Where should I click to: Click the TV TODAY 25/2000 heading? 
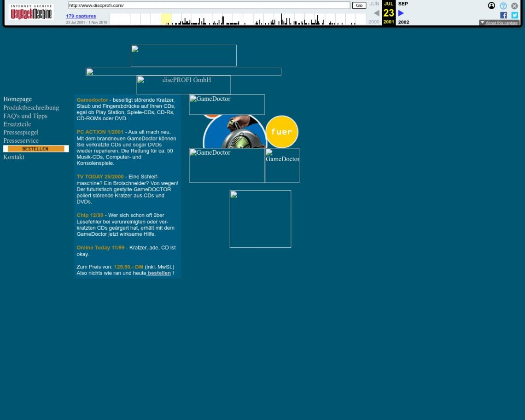[x=100, y=176]
